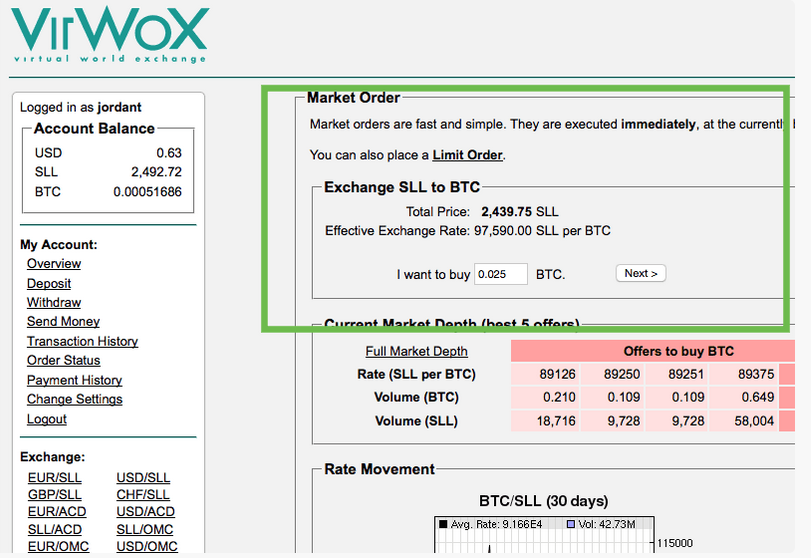Screen dimensions: 811x558
Task: Select the EUR/ACD exchange pair
Action: tap(57, 512)
